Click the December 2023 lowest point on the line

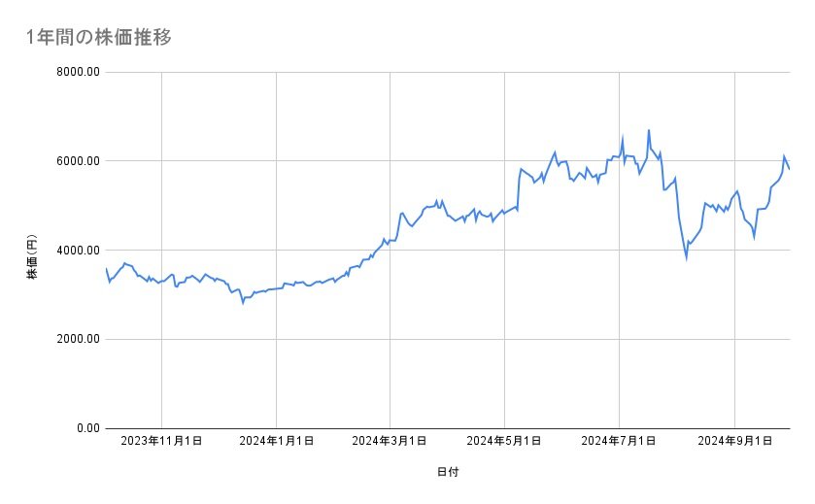pos(243,303)
